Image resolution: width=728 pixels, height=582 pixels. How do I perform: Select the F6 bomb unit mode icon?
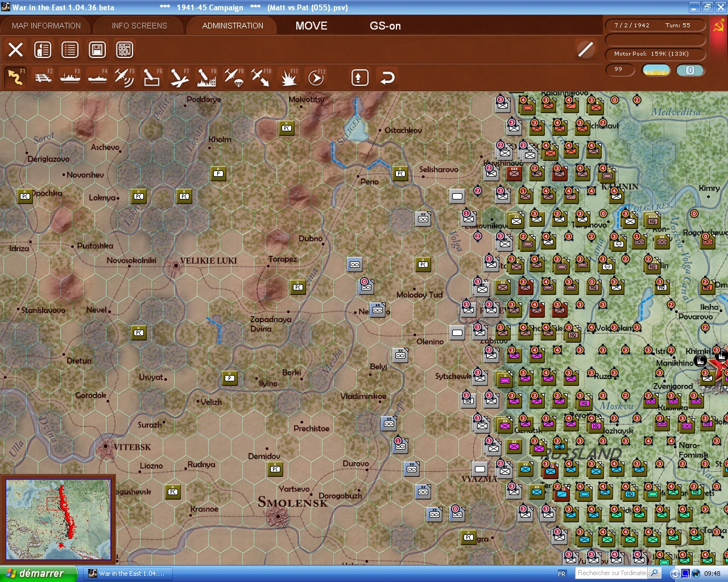(152, 77)
